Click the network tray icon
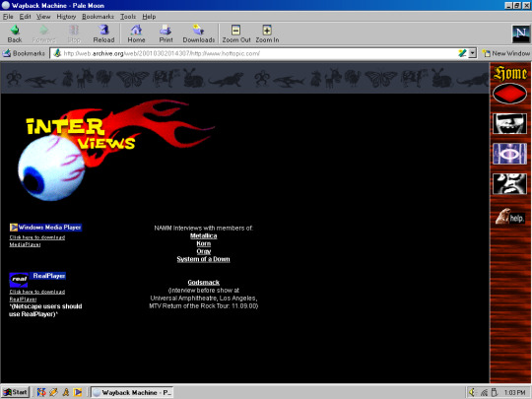The height and width of the screenshot is (399, 532). (x=484, y=392)
